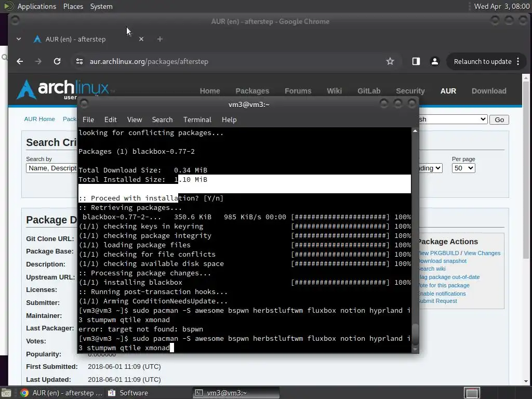
Task: Open Chrome tab search chevron
Action: (19, 39)
